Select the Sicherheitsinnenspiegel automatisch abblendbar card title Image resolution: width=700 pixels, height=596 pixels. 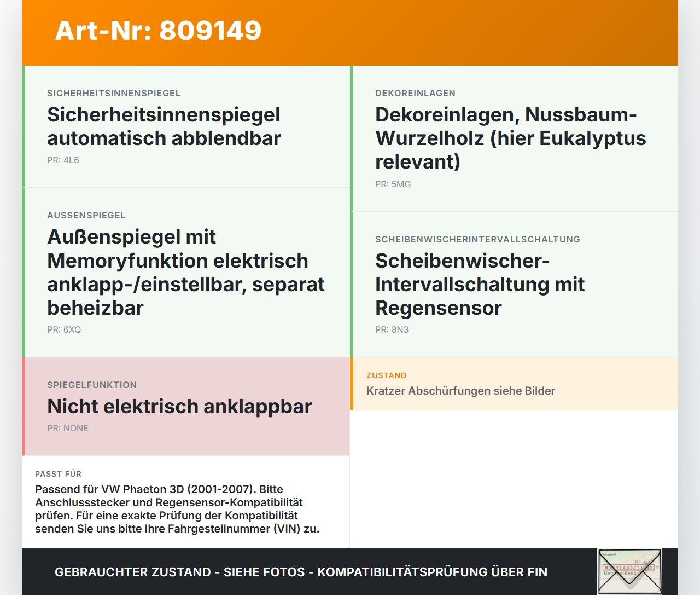pyautogui.click(x=164, y=126)
